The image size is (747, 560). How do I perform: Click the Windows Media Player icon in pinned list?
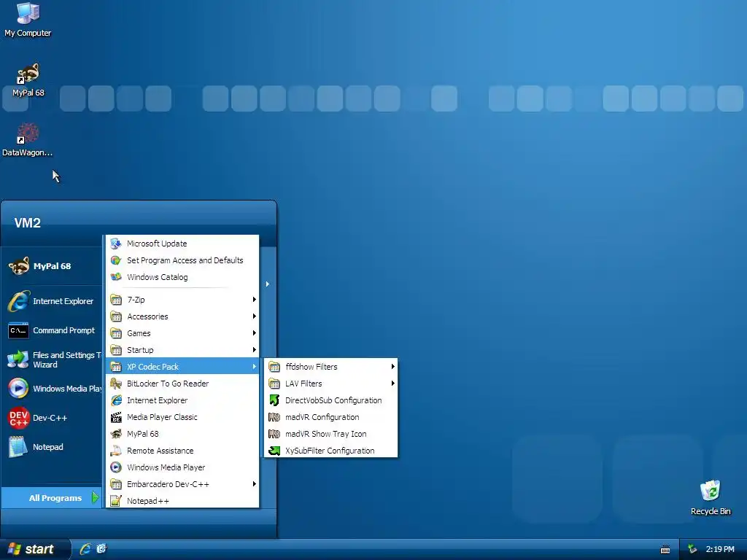(x=18, y=389)
